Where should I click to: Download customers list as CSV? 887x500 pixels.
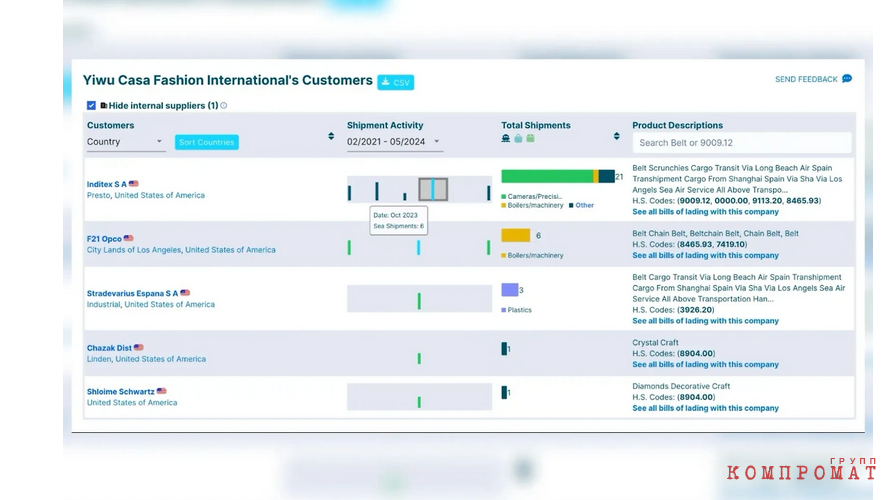(x=395, y=82)
